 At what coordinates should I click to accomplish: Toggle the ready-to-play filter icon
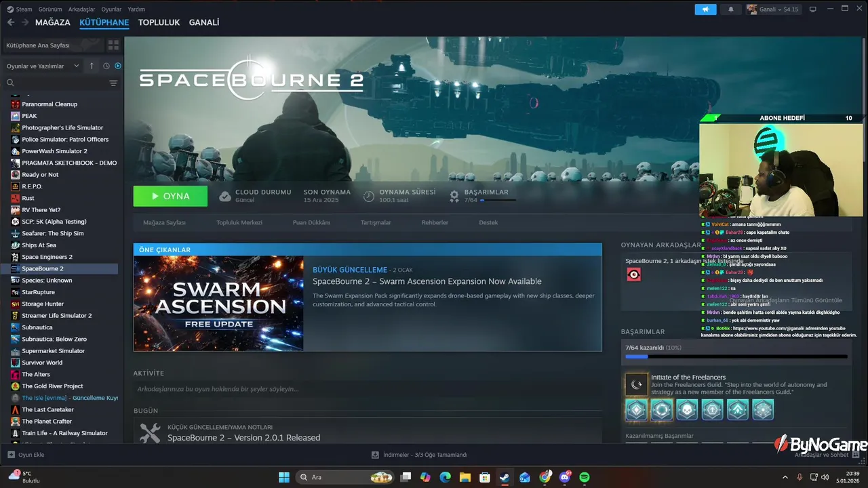(118, 66)
